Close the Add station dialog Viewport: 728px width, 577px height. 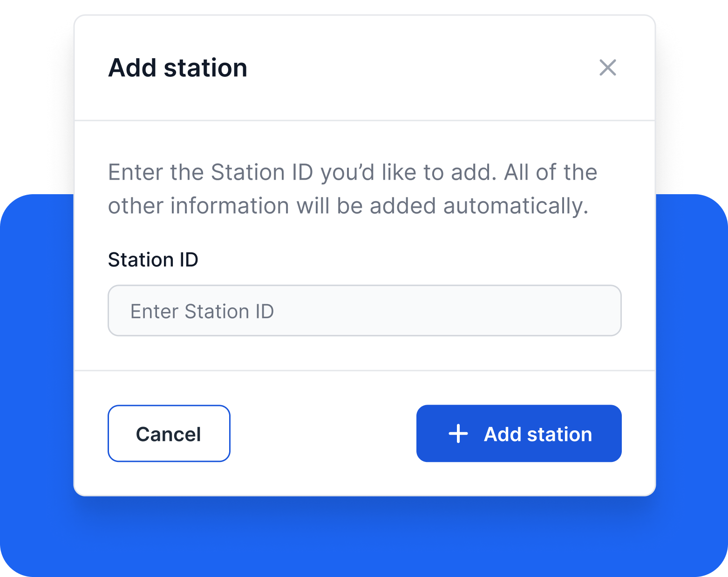[607, 68]
